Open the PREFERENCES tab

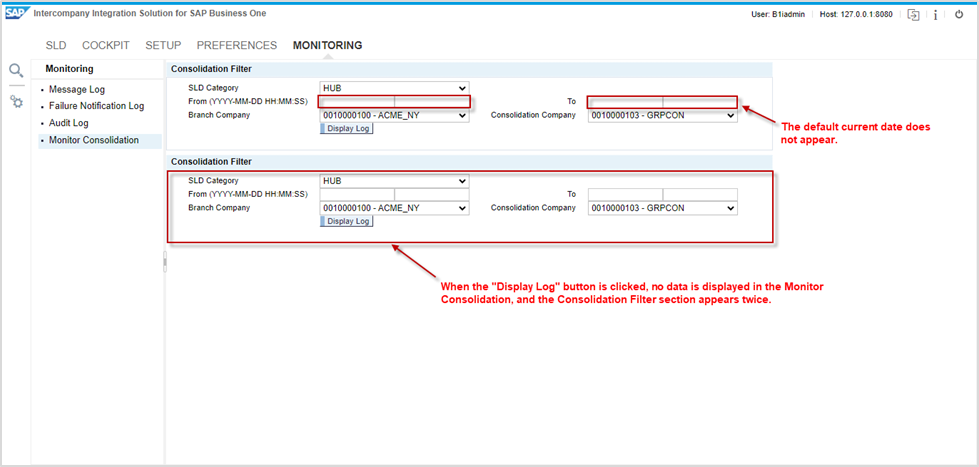237,45
